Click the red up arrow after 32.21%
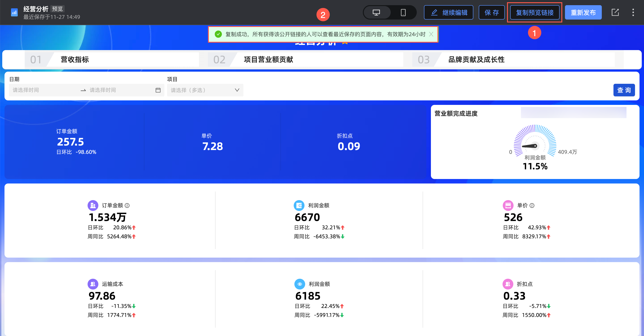 (x=343, y=228)
